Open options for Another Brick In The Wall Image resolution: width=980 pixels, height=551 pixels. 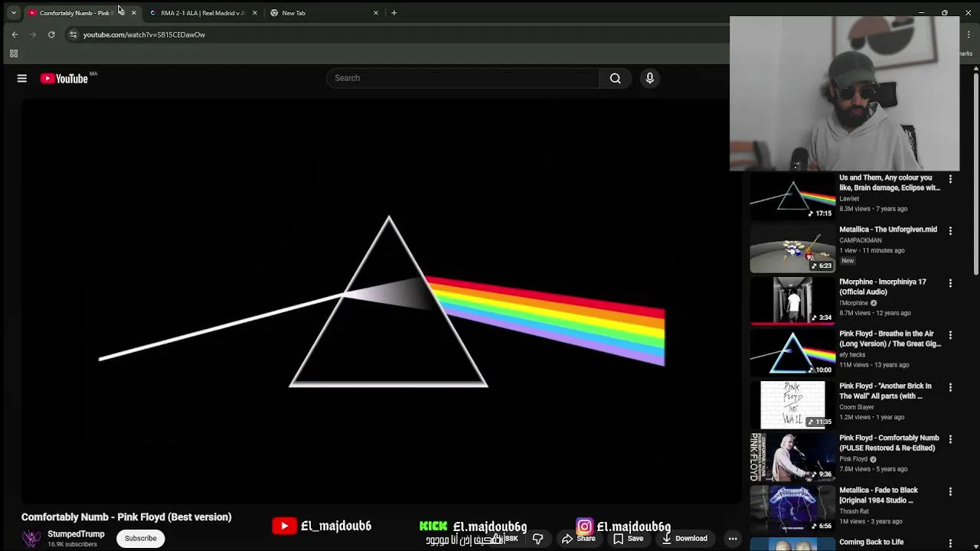(950, 387)
